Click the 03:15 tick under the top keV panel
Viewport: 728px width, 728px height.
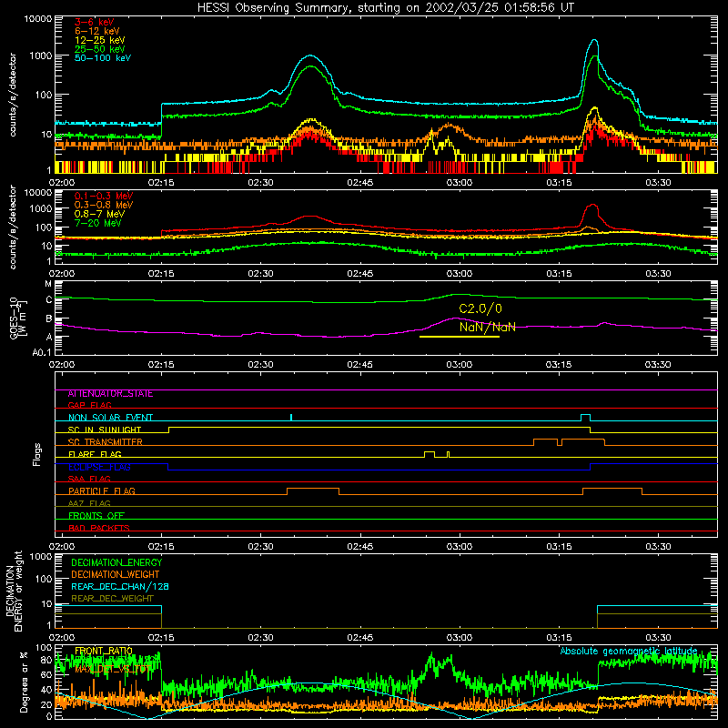click(559, 183)
